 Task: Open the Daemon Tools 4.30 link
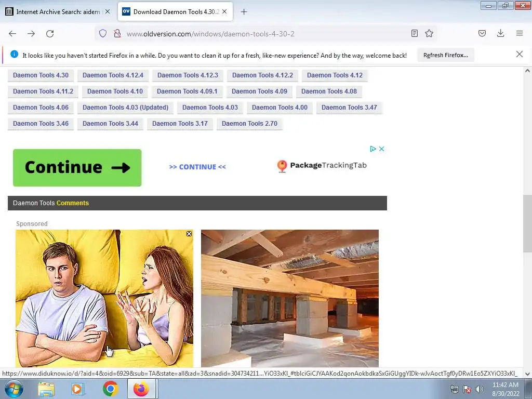click(41, 75)
